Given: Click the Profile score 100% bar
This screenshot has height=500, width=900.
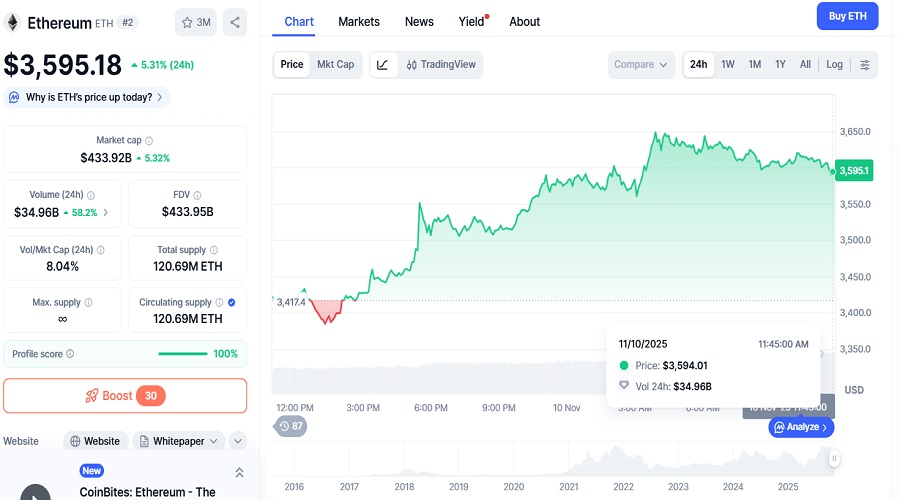Looking at the screenshot, I should [x=183, y=354].
